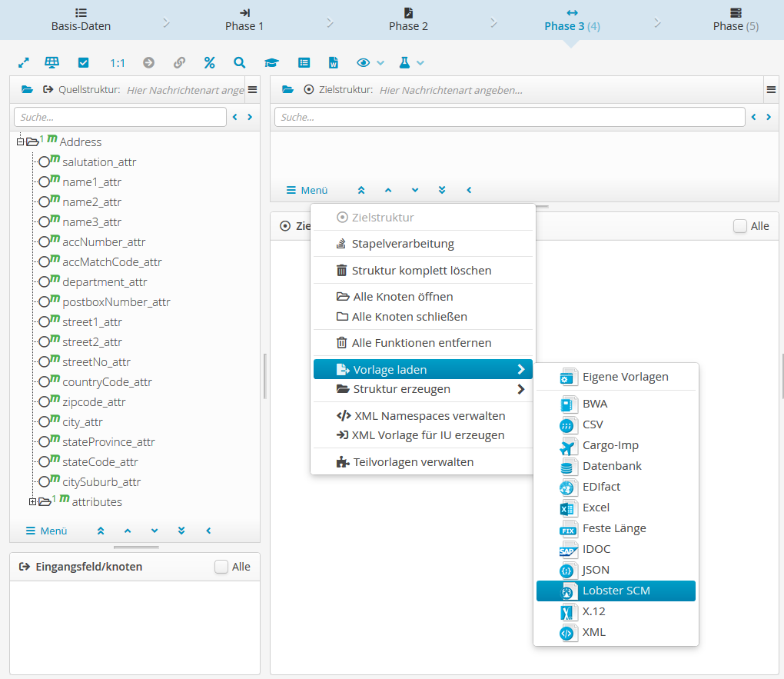Viewport: 784px width, 679px height.
Task: Toggle the eye visibility dropdown
Action: pos(369,63)
